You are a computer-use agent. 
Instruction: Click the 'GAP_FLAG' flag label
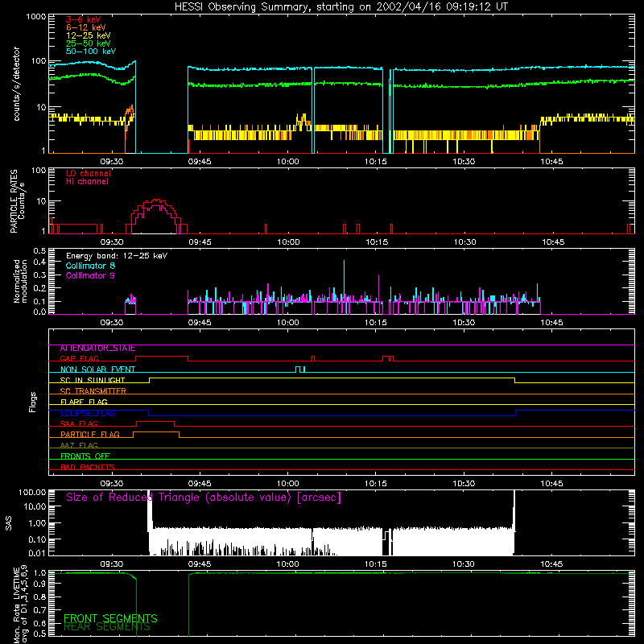[79, 358]
